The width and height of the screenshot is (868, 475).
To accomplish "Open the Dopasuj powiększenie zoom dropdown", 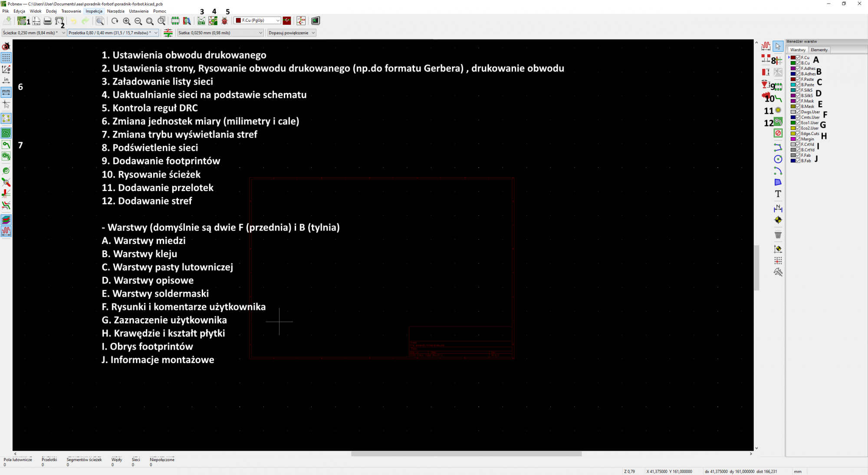I will (x=292, y=33).
